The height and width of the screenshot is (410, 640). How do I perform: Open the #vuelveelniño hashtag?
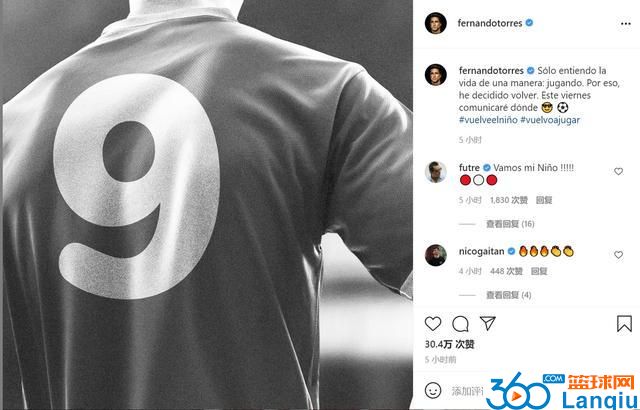488,120
